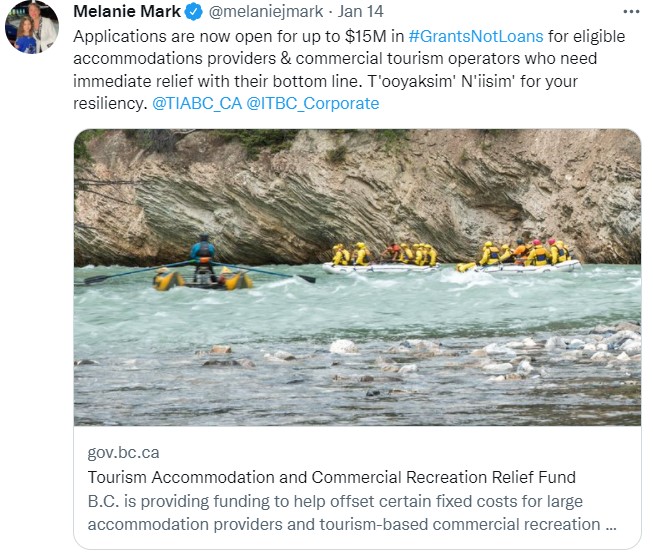This screenshot has height=556, width=653.
Task: Click the blue-jacketed rower in the photo
Action: pyautogui.click(x=203, y=251)
